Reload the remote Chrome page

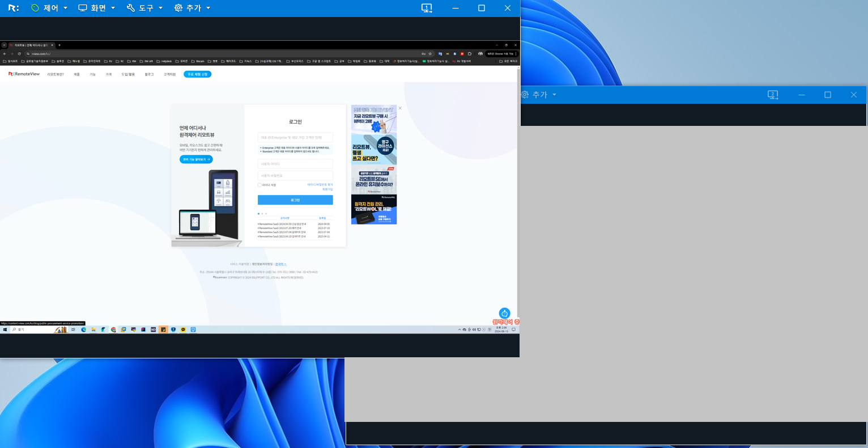19,54
